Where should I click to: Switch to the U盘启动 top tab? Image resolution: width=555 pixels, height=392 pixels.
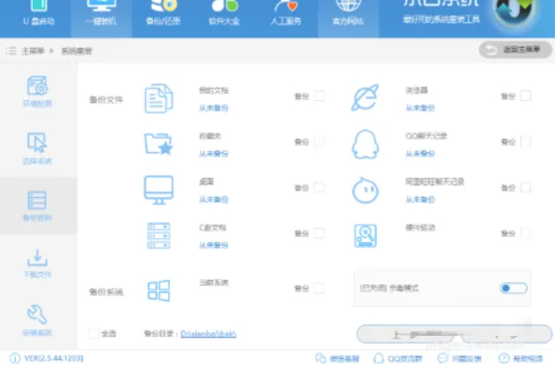point(32,13)
